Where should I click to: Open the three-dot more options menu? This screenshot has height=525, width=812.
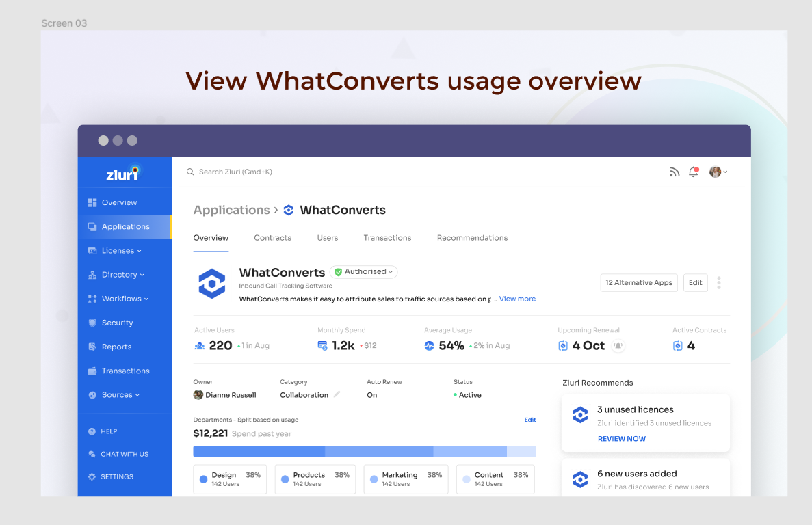(719, 283)
